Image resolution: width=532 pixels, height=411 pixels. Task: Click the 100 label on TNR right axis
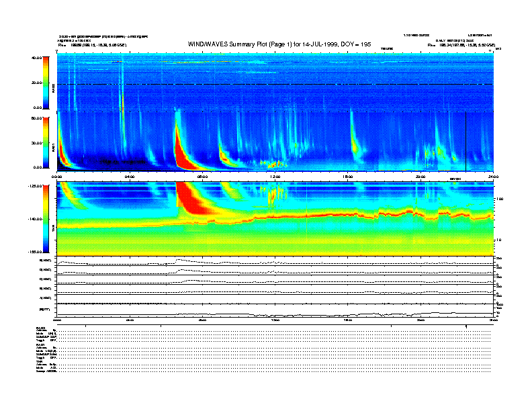click(x=500, y=199)
